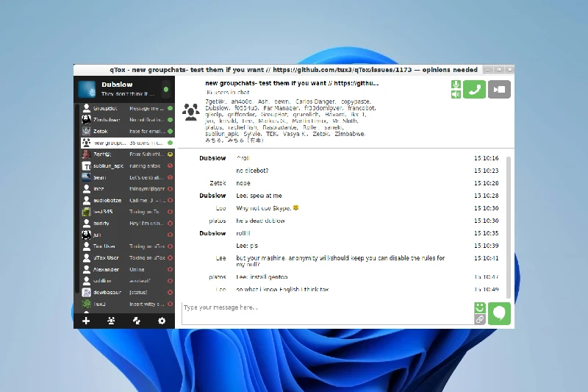Click peer name francobot in member list
Viewport: 588px width, 392px height.
(362, 108)
